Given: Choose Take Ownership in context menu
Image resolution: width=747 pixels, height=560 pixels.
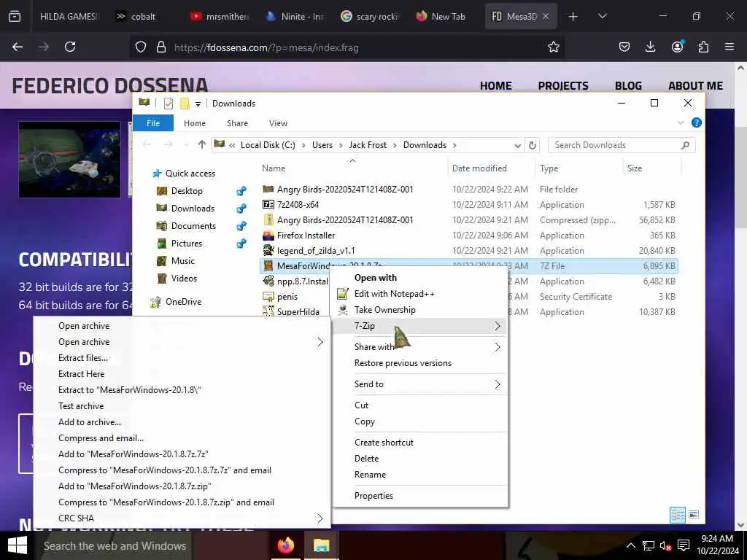Looking at the screenshot, I should tap(384, 310).
